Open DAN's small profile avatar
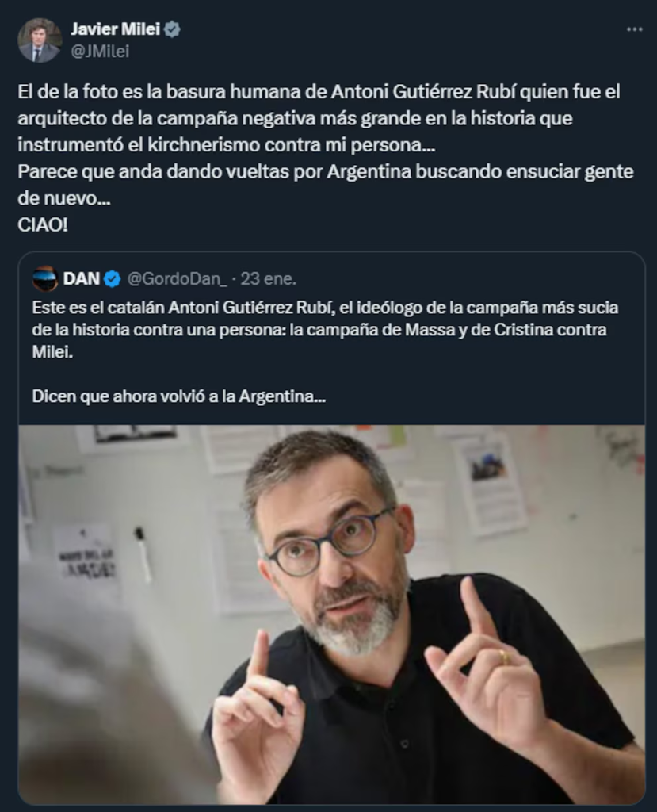Screen dimensions: 657x812 (45, 278)
